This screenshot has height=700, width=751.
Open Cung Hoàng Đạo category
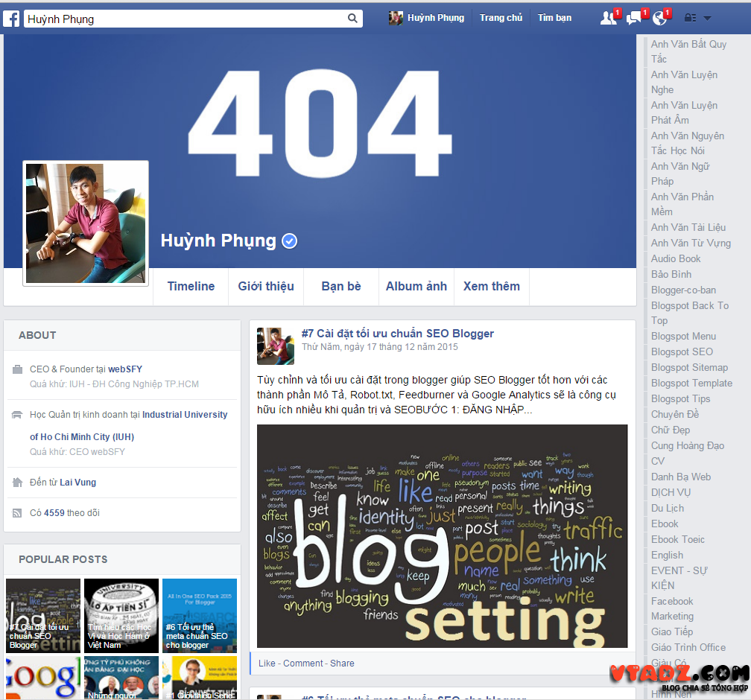pyautogui.click(x=687, y=446)
